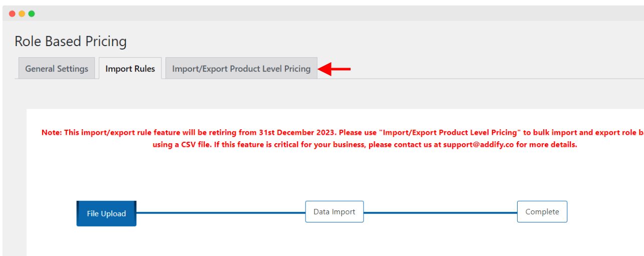Image resolution: width=644 pixels, height=256 pixels.
Task: Select the Import Rules tab
Action: click(130, 69)
